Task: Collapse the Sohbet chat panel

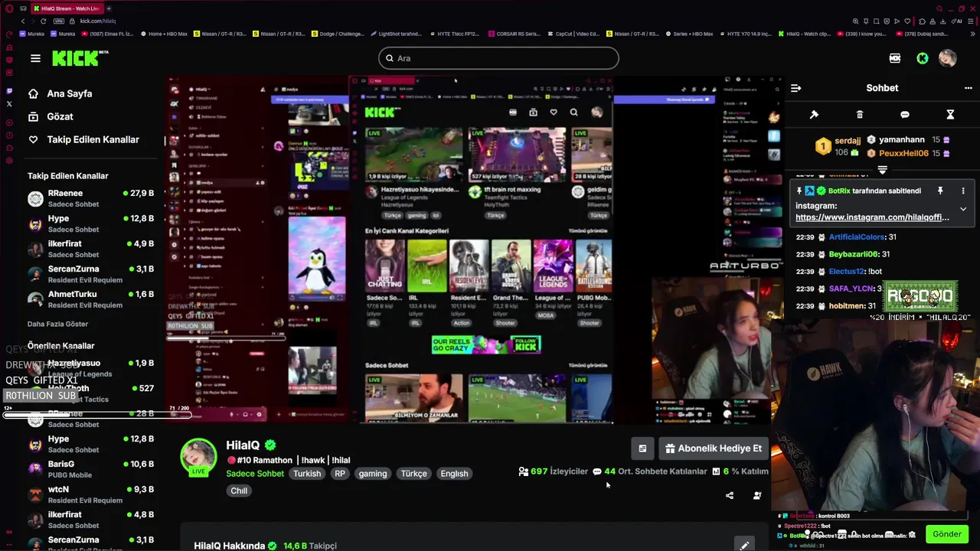Action: tap(796, 88)
